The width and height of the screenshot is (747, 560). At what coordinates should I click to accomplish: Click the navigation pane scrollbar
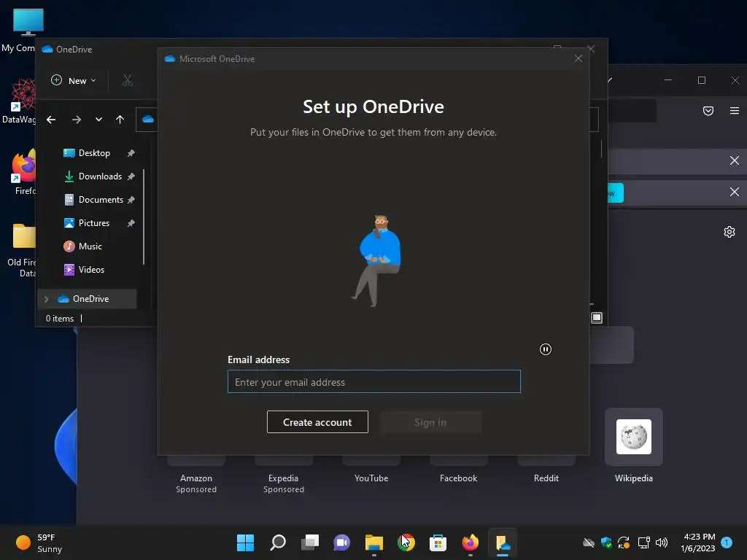click(144, 217)
